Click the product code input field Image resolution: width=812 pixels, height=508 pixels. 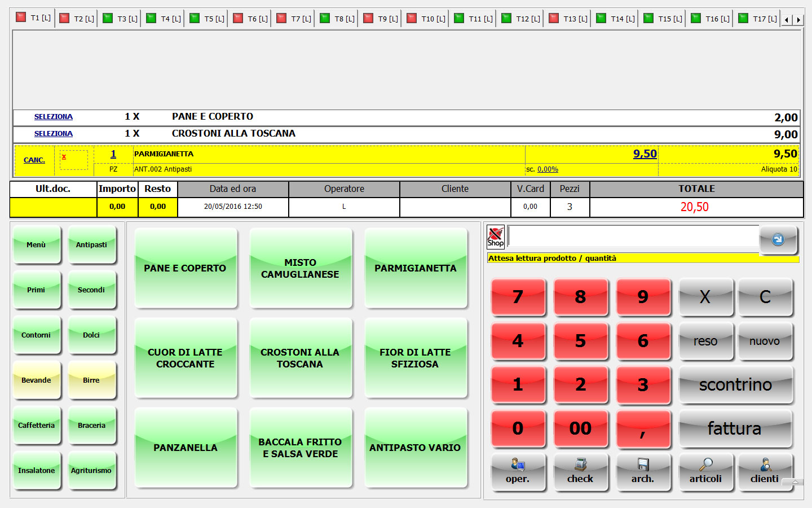pyautogui.click(x=633, y=237)
